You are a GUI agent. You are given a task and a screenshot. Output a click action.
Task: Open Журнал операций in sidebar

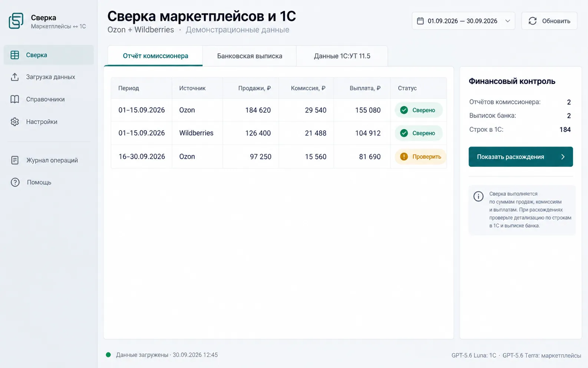[49, 160]
